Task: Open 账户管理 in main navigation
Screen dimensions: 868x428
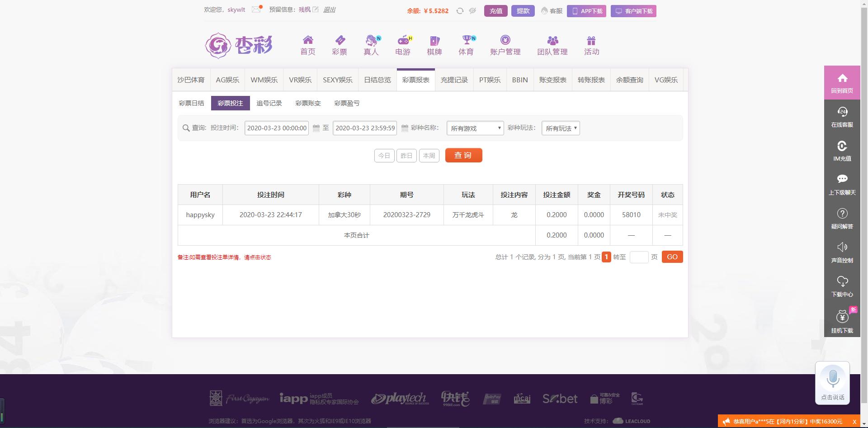Action: point(505,45)
